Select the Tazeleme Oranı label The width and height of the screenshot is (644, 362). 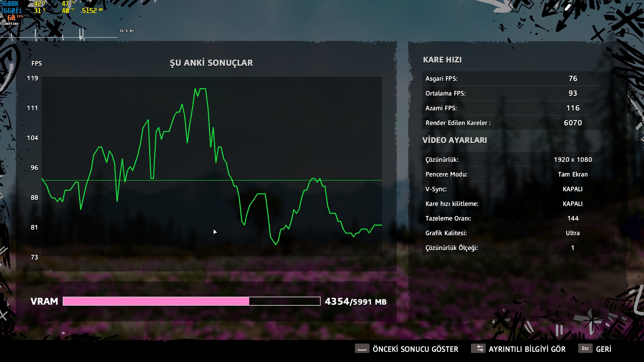pyautogui.click(x=448, y=219)
